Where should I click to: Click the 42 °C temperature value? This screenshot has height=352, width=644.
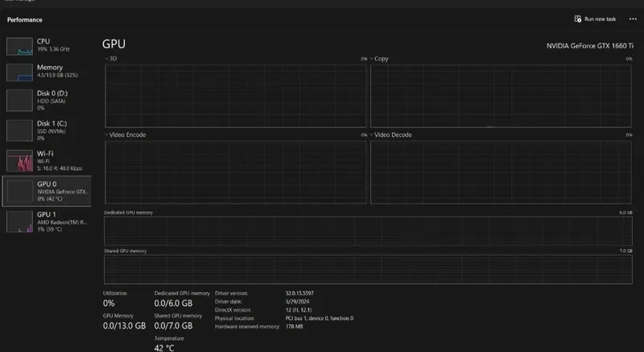[164, 348]
